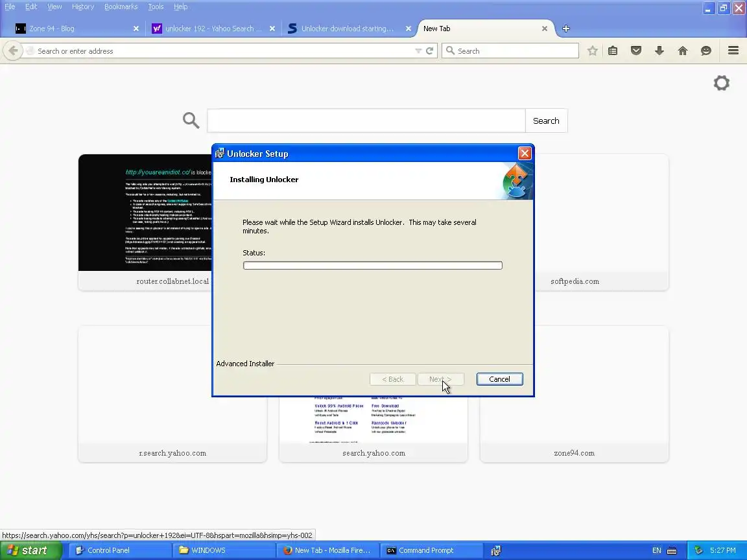
Task: Close the New Tab tab
Action: point(545,29)
